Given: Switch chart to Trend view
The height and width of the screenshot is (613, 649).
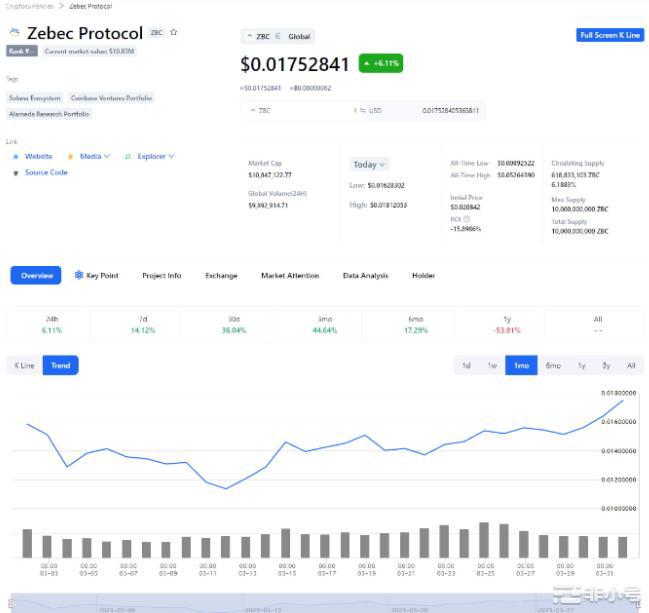Looking at the screenshot, I should pos(61,365).
